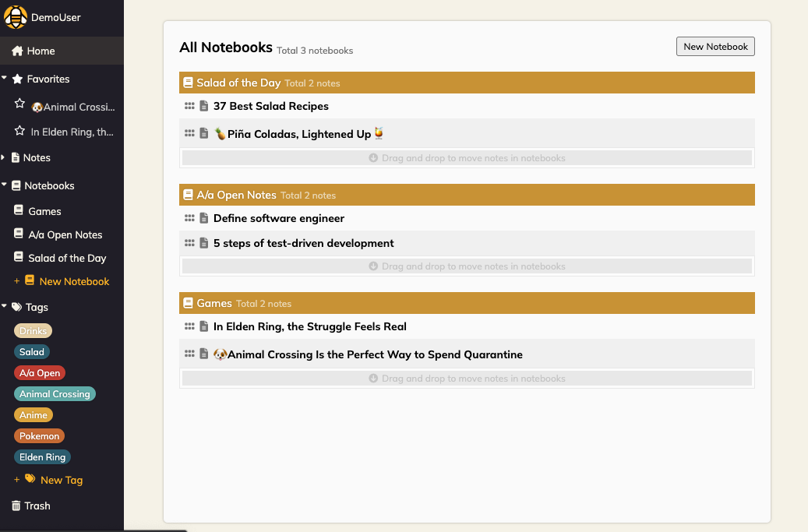Click the bee logo in the sidebar header
The height and width of the screenshot is (532, 808).
(15, 16)
